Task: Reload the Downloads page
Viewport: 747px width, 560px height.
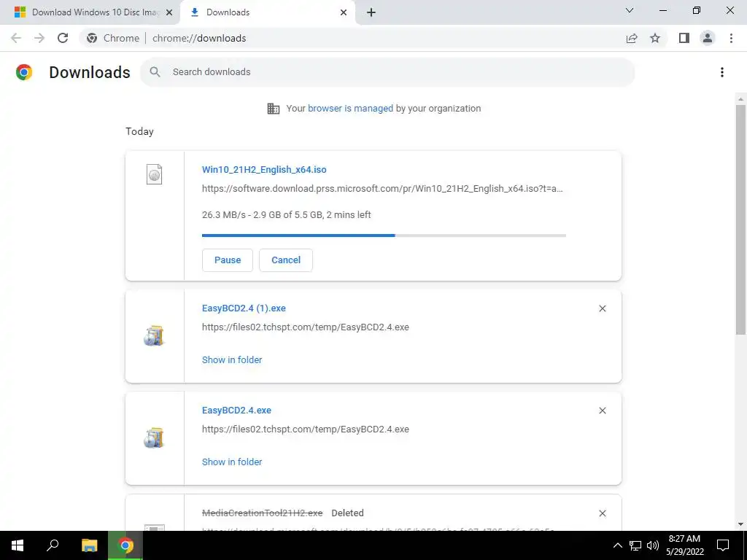Action: pyautogui.click(x=63, y=38)
